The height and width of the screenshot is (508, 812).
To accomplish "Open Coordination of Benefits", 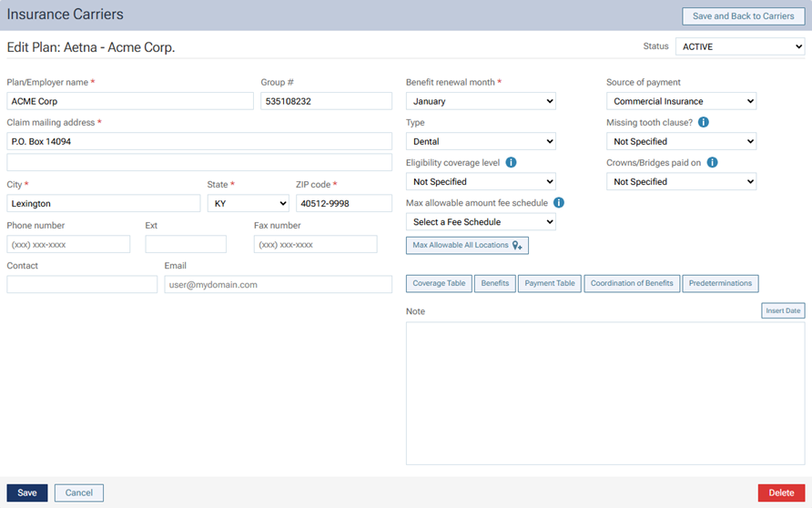I will coord(632,283).
